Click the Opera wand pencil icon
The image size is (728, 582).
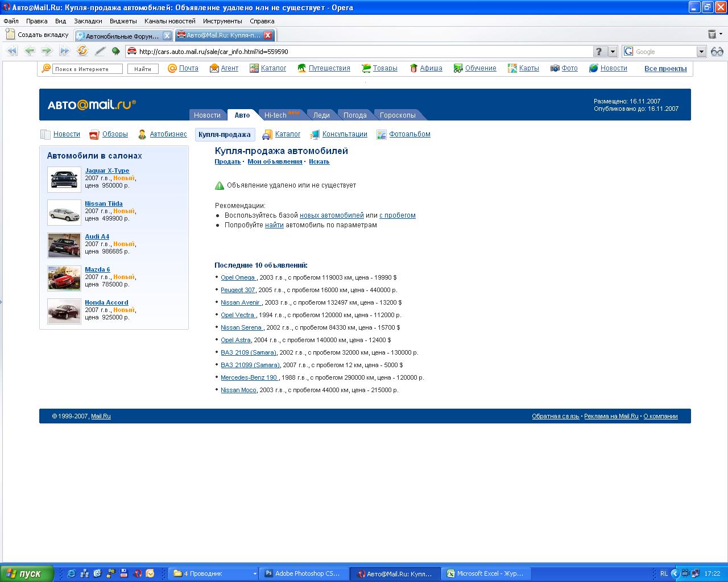coord(100,51)
